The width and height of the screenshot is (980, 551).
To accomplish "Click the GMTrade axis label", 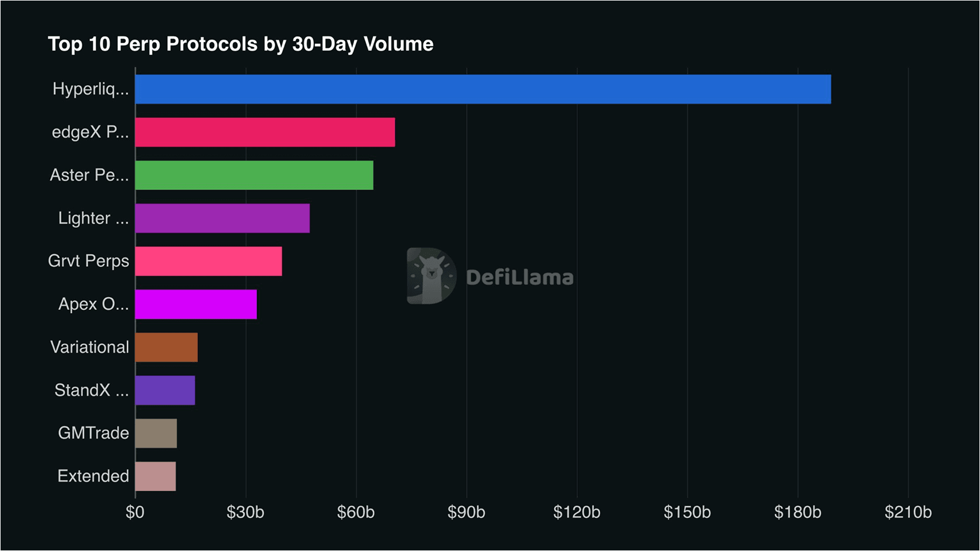I will click(x=93, y=433).
